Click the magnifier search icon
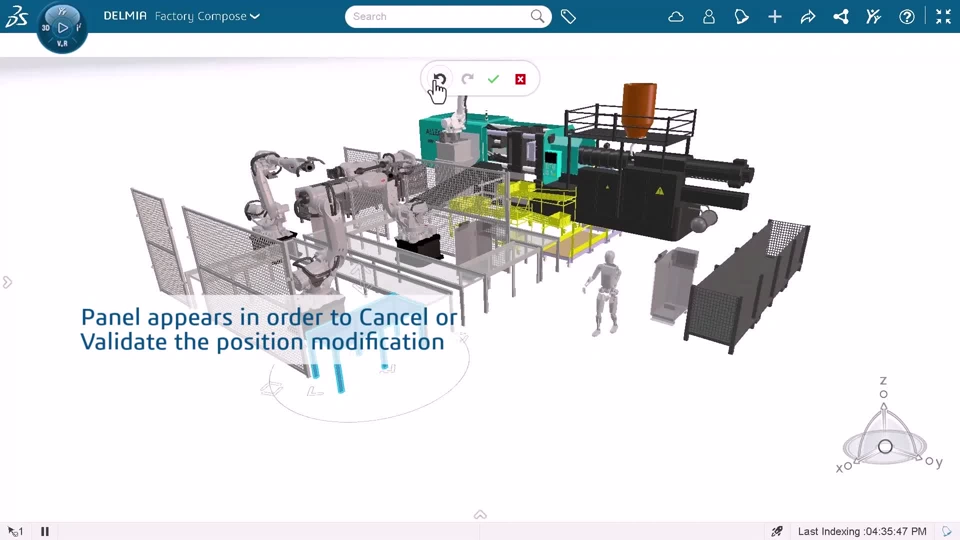The width and height of the screenshot is (960, 540). point(538,17)
